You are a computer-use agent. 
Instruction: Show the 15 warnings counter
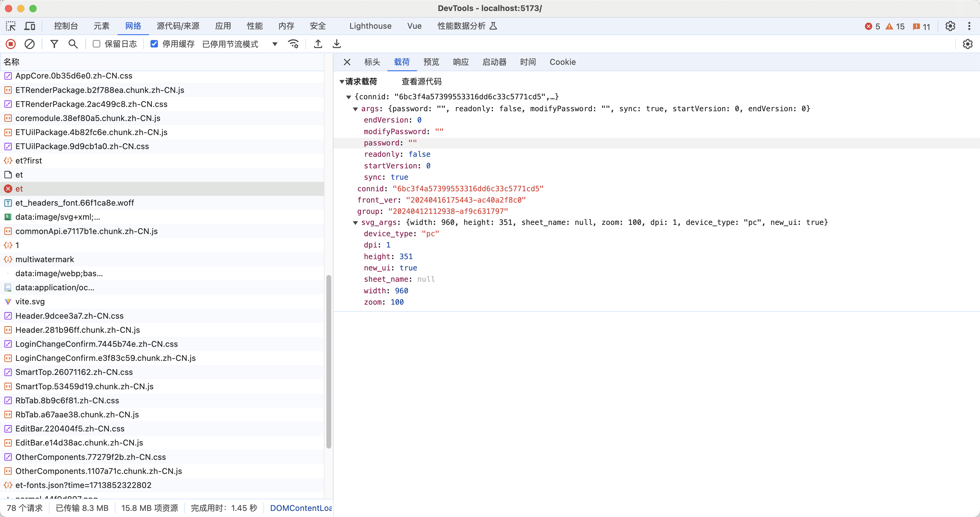pyautogui.click(x=895, y=26)
